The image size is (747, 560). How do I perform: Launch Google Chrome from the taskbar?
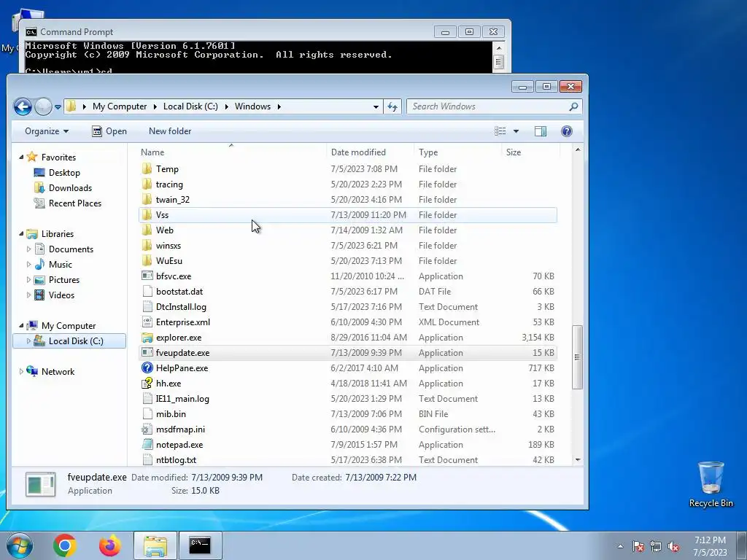65,545
